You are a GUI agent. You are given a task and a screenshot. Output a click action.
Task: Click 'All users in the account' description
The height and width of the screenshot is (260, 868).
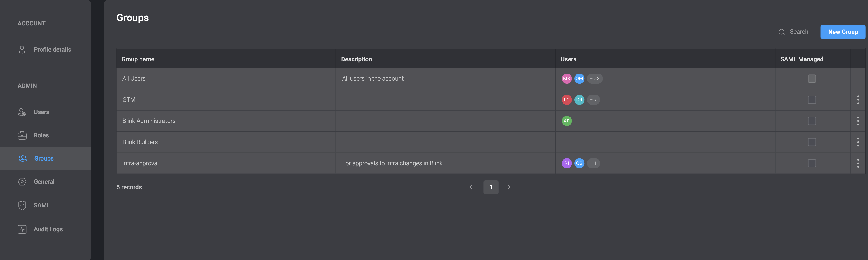coord(372,79)
